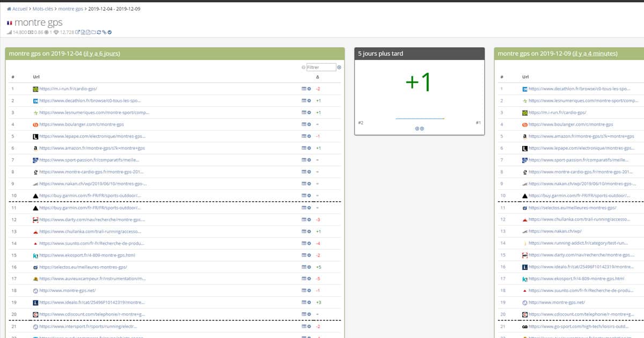Click 'il y a 6 jours' in left header

101,54
